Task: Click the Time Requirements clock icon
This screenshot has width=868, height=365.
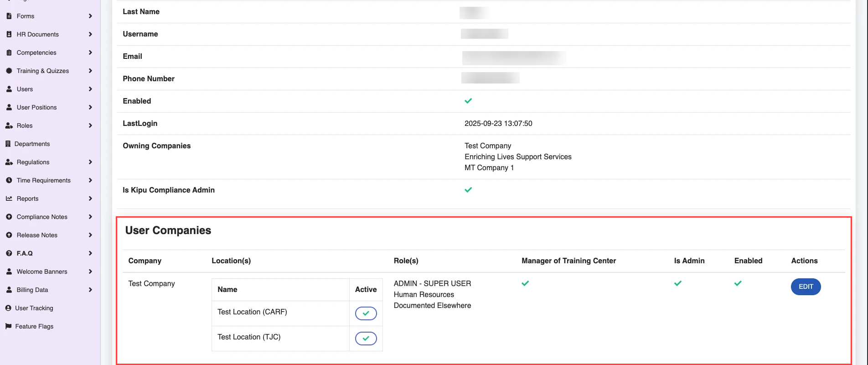Action: pos(9,180)
